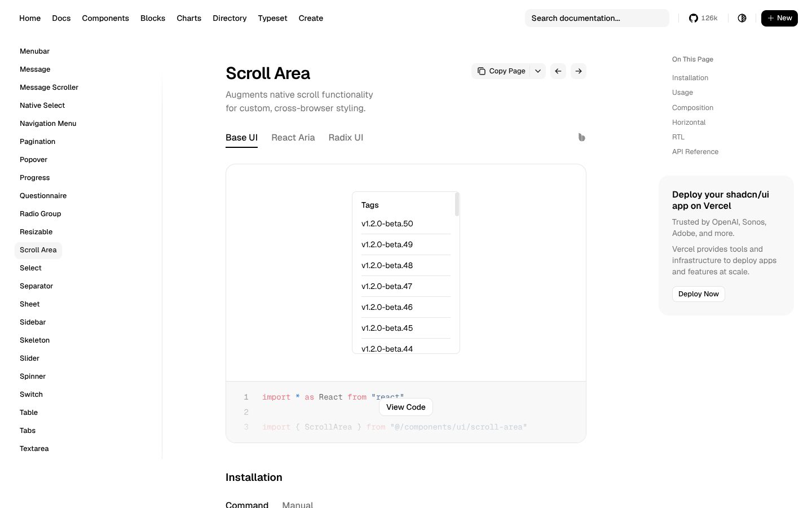Viewport: 812px width, 508px height.
Task: Open Typeset in top navigation
Action: click(272, 18)
